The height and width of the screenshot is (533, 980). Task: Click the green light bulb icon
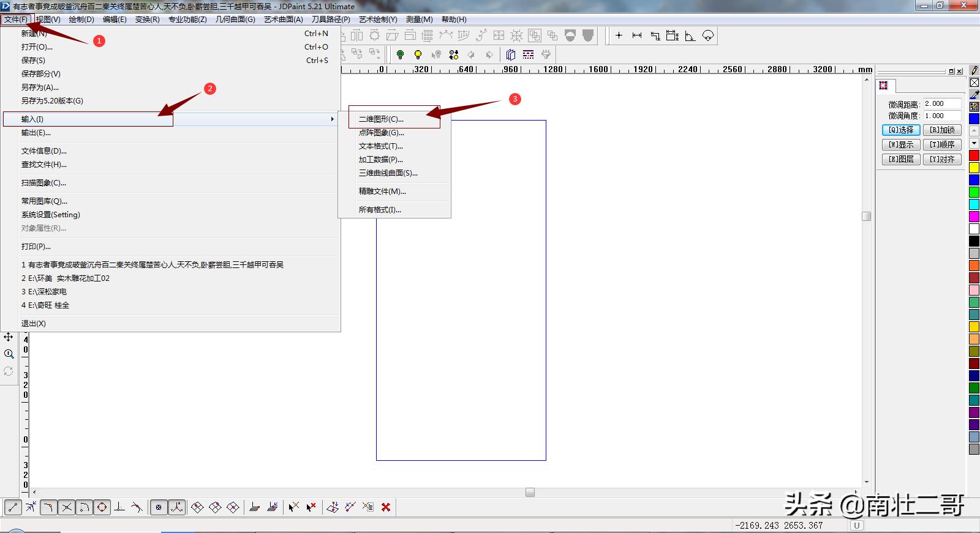pos(400,54)
